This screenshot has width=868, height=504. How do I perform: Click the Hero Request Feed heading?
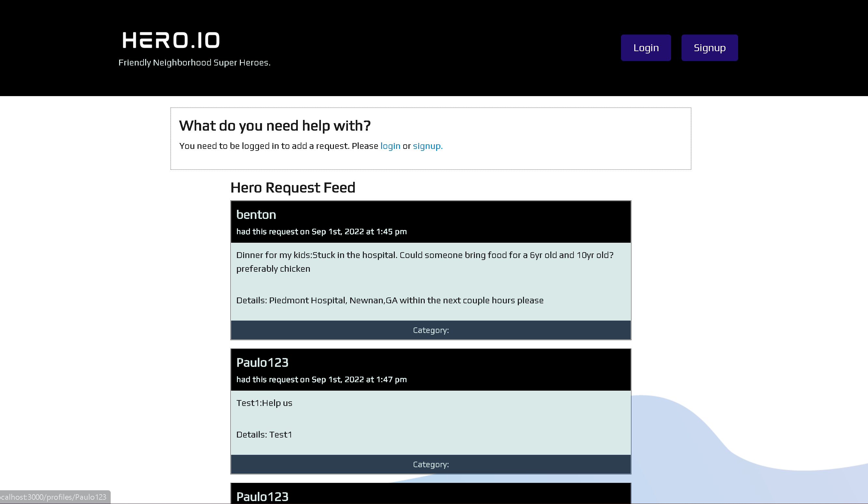point(293,188)
